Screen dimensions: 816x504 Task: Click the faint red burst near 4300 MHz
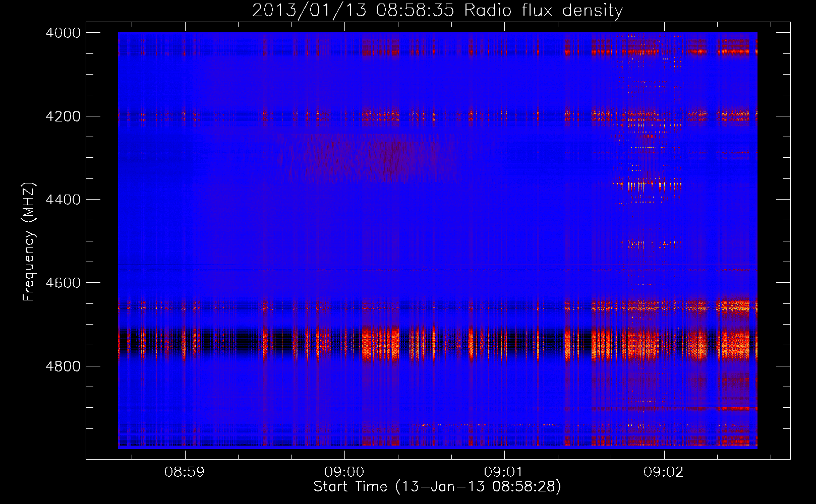368,158
